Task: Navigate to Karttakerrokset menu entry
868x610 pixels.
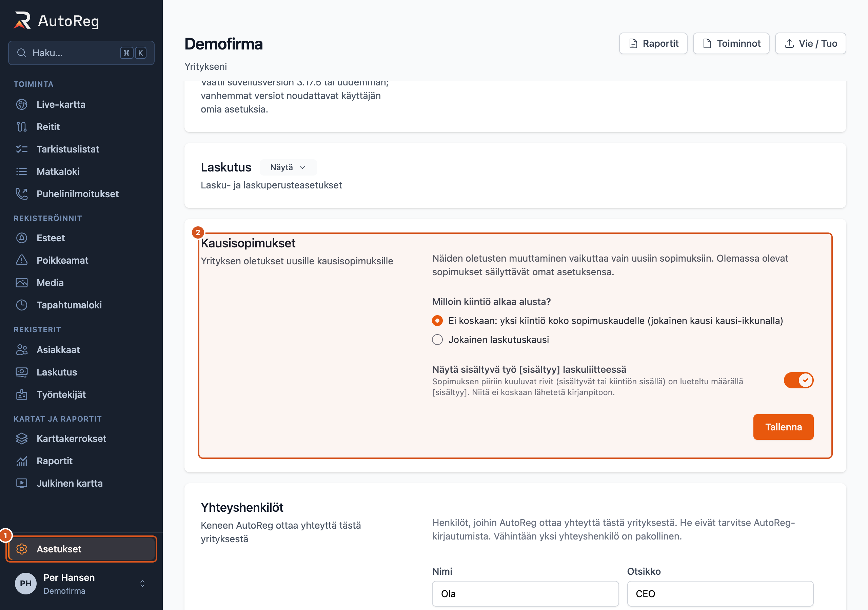Action: coord(81,439)
